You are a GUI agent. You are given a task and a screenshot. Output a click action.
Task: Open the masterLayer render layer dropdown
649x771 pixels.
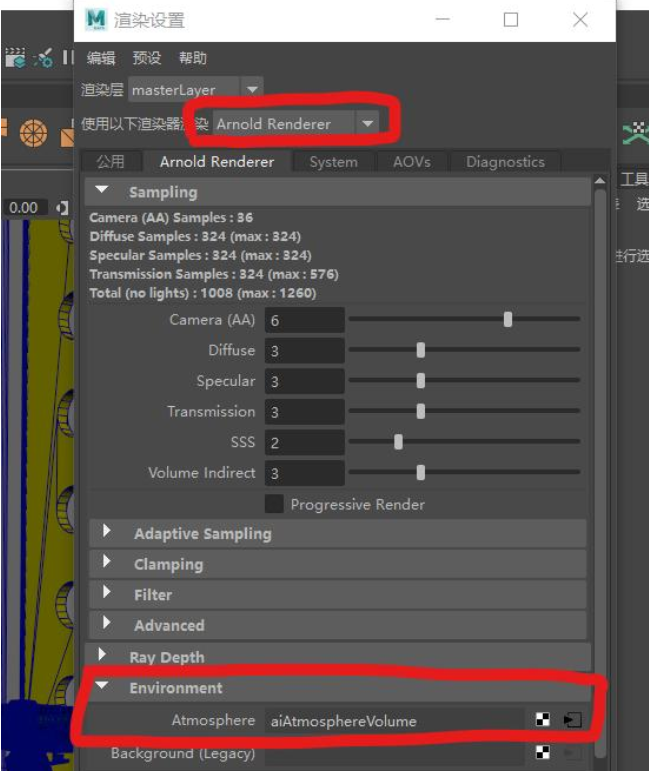253,90
